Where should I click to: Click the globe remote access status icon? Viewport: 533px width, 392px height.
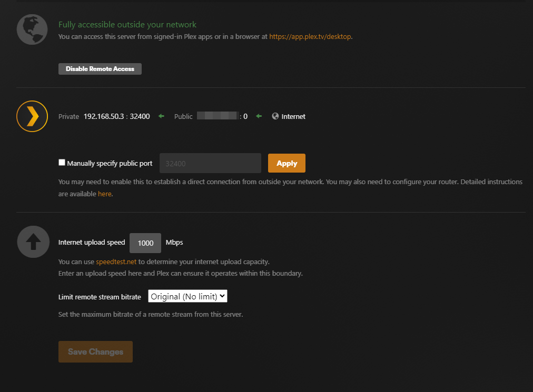32,29
